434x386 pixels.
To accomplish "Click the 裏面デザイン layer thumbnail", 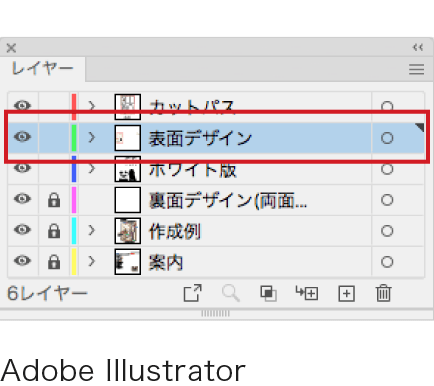I will (128, 200).
